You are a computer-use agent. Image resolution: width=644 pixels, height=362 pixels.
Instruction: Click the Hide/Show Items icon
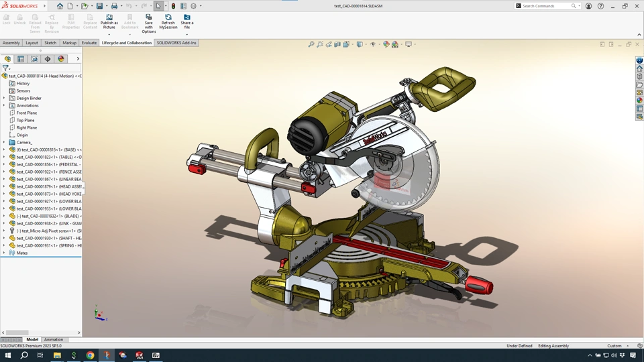pyautogui.click(x=372, y=44)
